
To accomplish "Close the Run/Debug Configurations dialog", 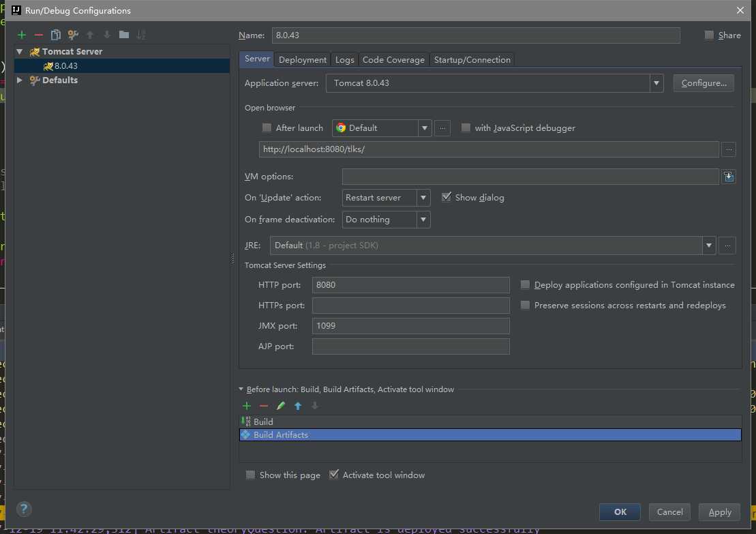I will (740, 10).
